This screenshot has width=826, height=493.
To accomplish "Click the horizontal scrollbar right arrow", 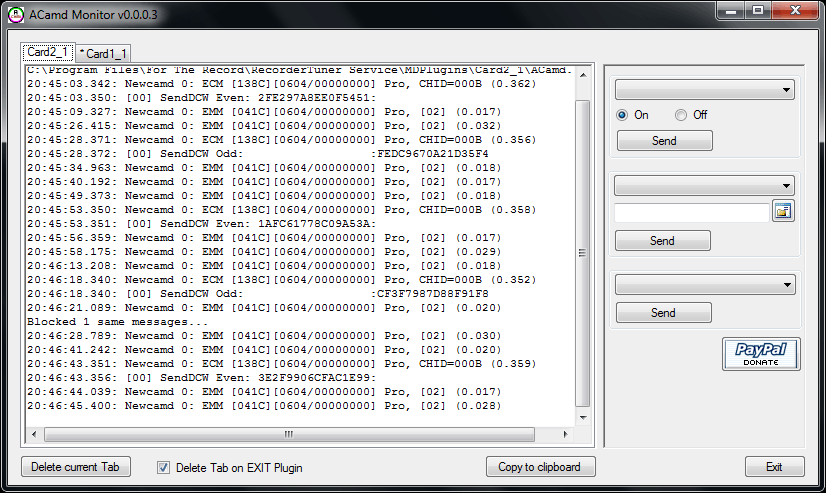I will tap(565, 435).
